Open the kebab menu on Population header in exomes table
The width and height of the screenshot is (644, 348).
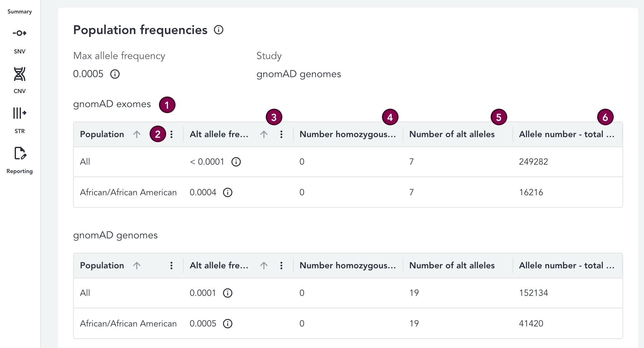coord(172,134)
